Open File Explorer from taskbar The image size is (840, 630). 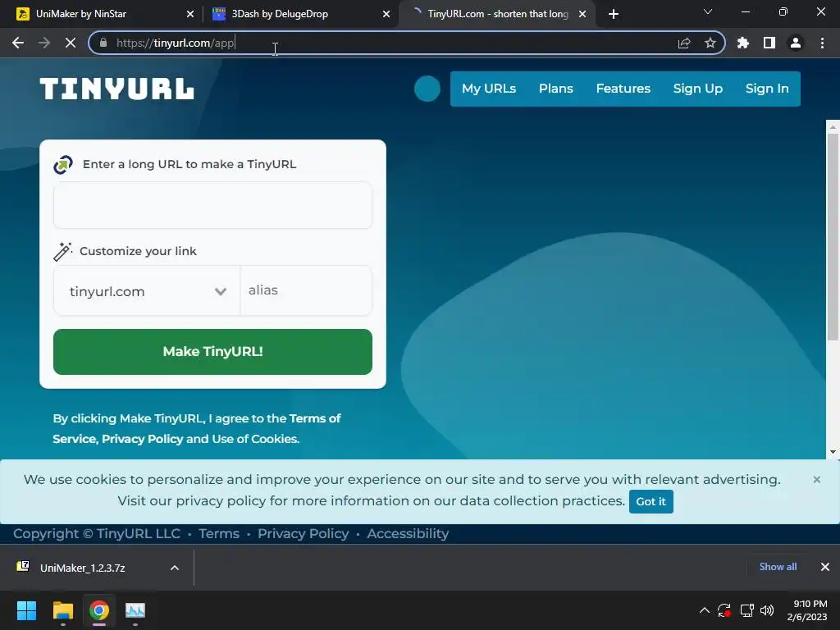62,610
